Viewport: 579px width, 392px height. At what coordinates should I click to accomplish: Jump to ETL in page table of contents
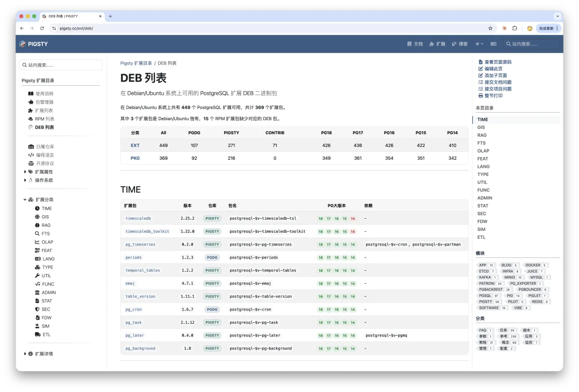coord(481,237)
